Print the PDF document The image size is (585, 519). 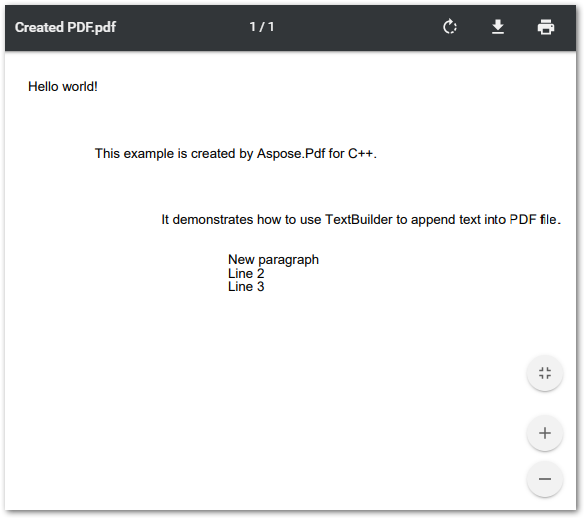tap(546, 27)
